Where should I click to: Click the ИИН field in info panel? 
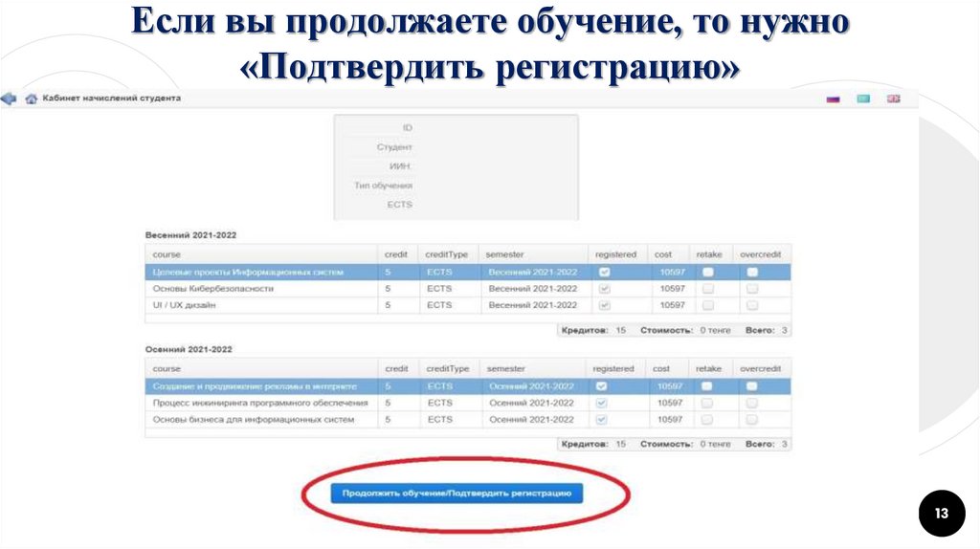click(400, 166)
